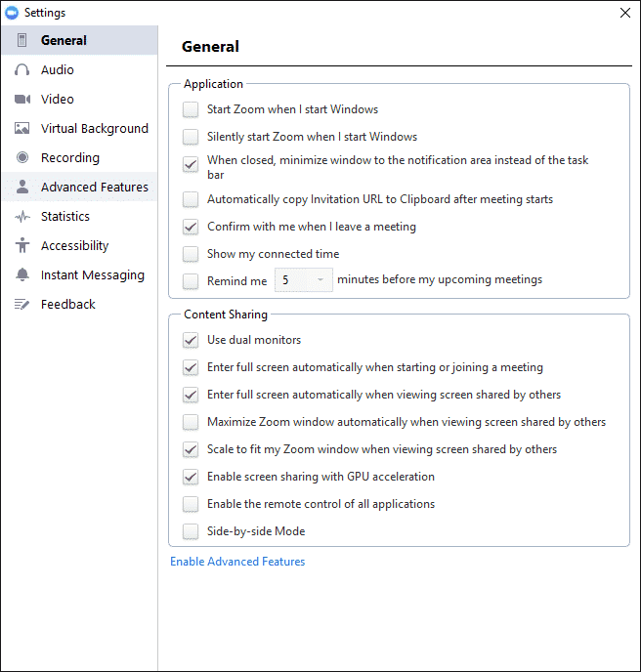Click the 'General' heading text
The height and width of the screenshot is (672, 641).
210,46
